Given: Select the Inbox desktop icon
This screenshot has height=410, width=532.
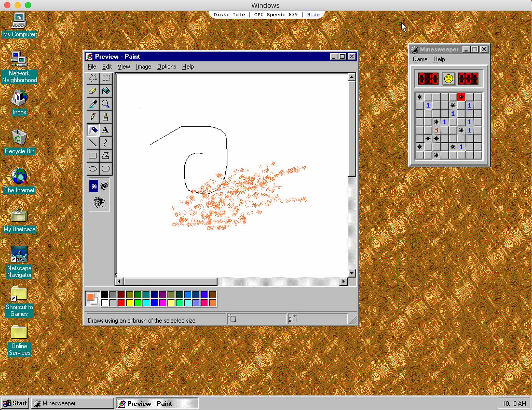Looking at the screenshot, I should pos(19,103).
